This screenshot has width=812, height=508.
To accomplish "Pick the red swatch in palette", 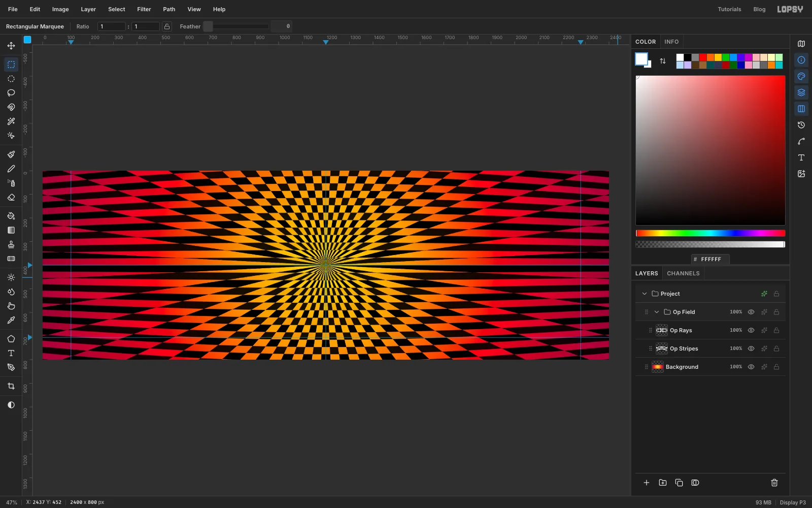I will 703,57.
